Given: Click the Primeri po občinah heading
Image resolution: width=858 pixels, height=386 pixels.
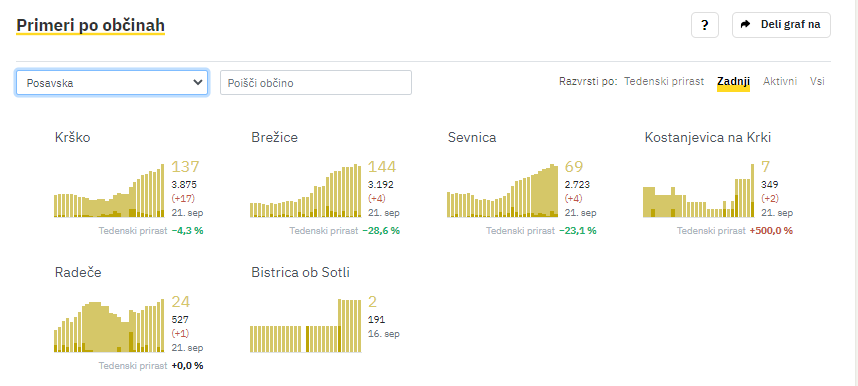Looking at the screenshot, I should point(90,25).
